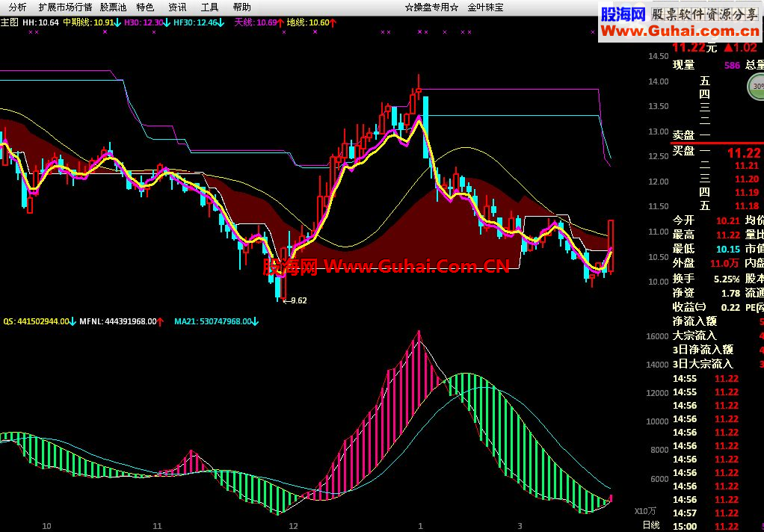Click the 地线:10.60 indicator label
764x532 pixels.
point(311,22)
